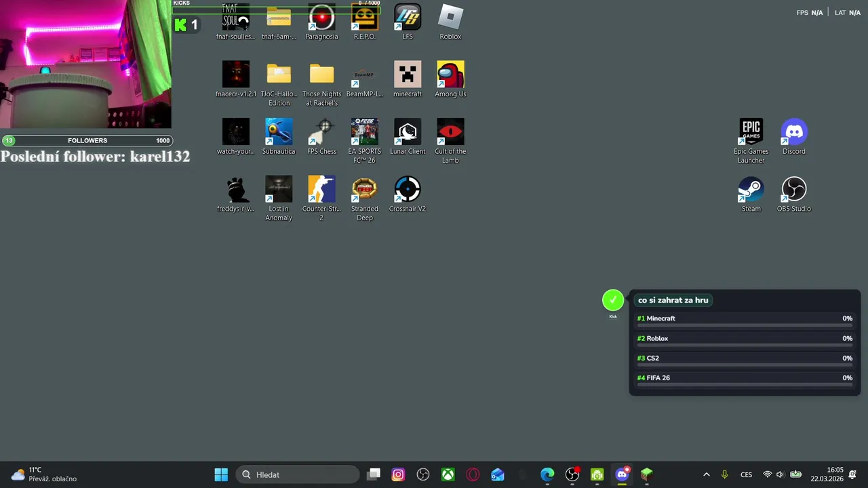
Task: Click the followers goal progress bar
Action: [87, 140]
